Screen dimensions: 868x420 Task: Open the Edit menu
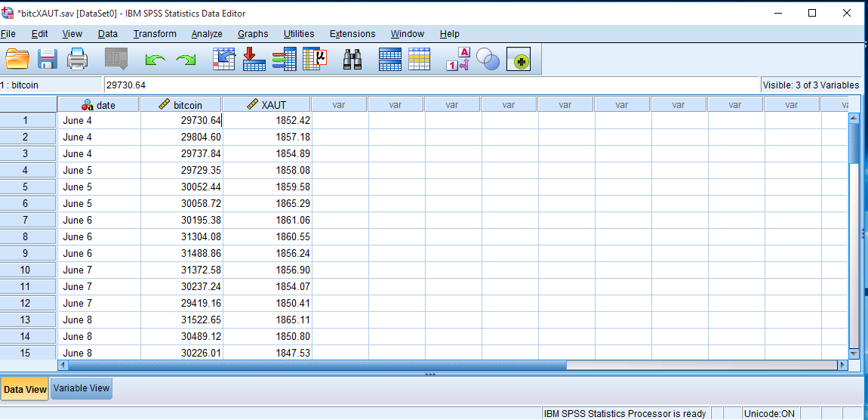tap(39, 34)
